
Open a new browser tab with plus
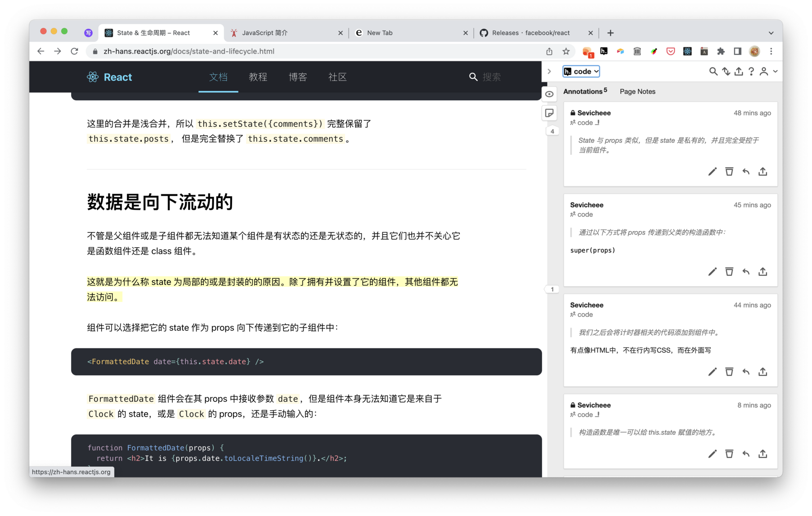pyautogui.click(x=610, y=33)
